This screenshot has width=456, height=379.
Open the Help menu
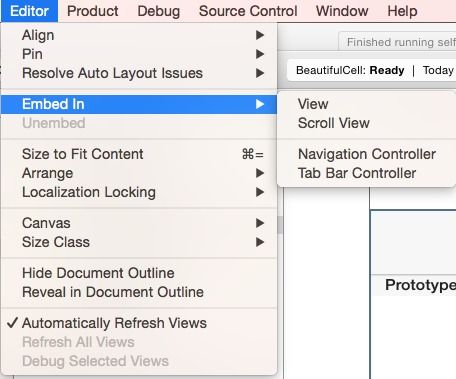point(402,11)
